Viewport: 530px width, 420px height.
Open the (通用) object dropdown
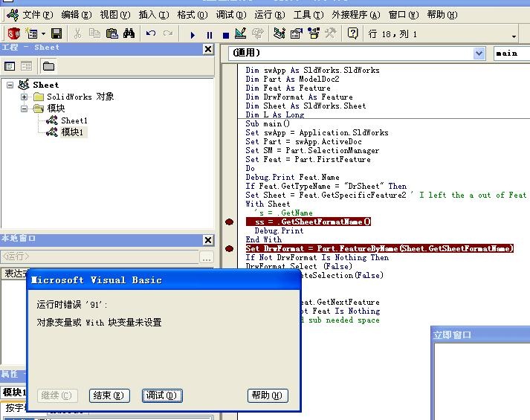point(479,54)
